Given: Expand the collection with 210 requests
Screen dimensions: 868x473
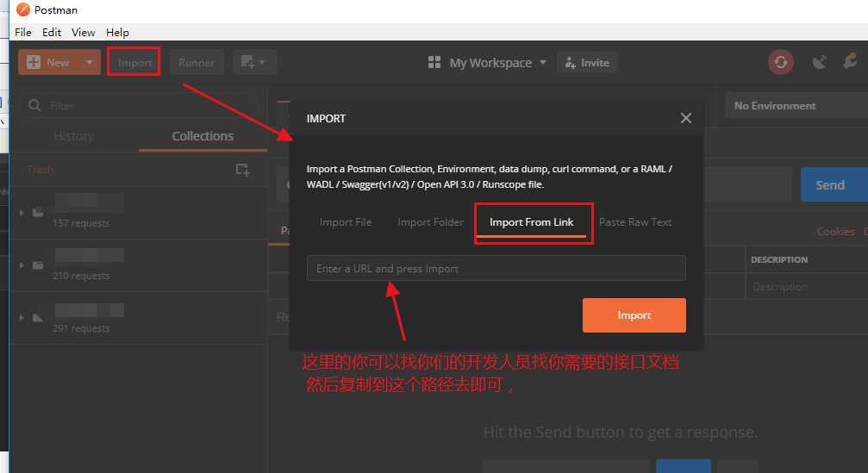Looking at the screenshot, I should click(x=22, y=265).
